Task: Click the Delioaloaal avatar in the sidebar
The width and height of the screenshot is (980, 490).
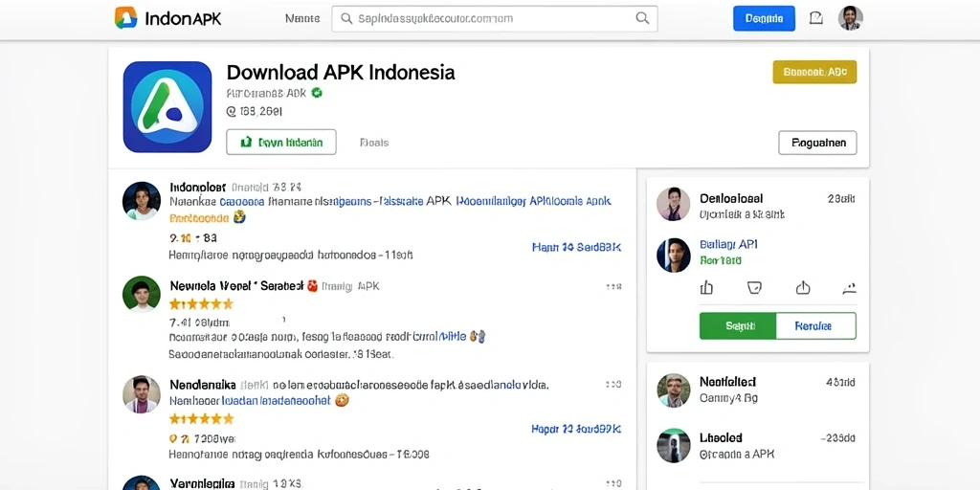Action: point(673,205)
